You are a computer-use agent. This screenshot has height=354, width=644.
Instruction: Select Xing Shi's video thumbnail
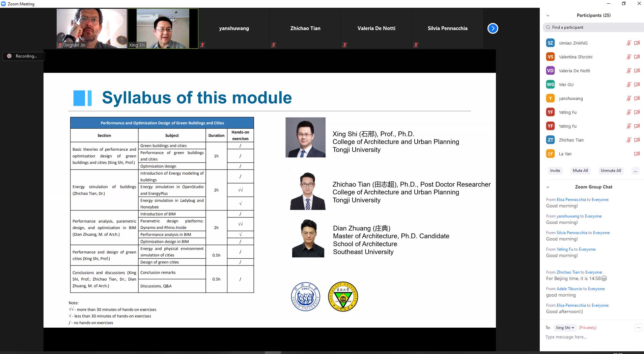pos(163,29)
